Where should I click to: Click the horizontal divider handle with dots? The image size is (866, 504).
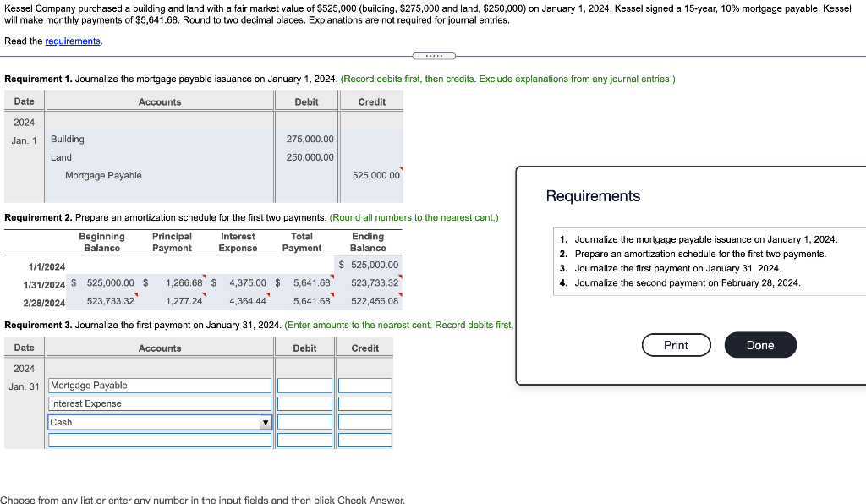pos(434,56)
